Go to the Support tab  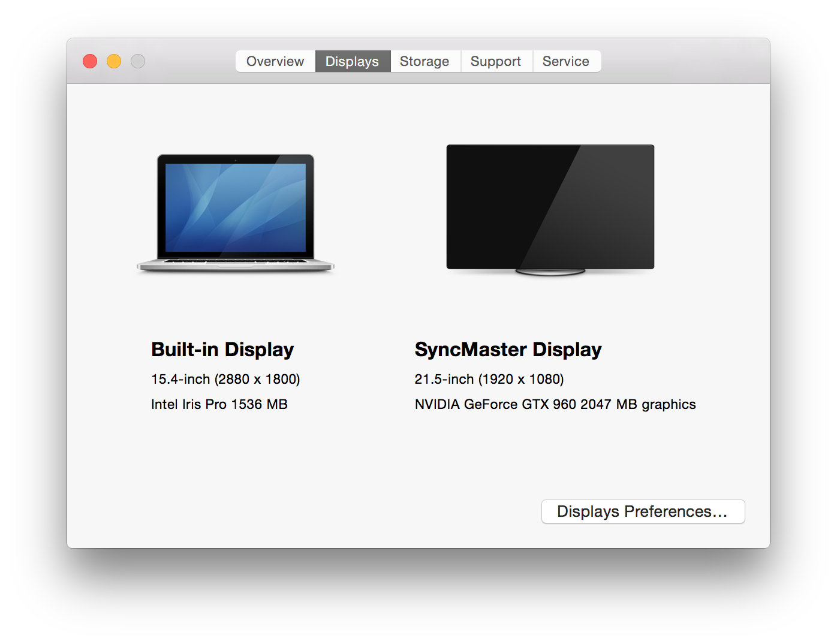496,61
